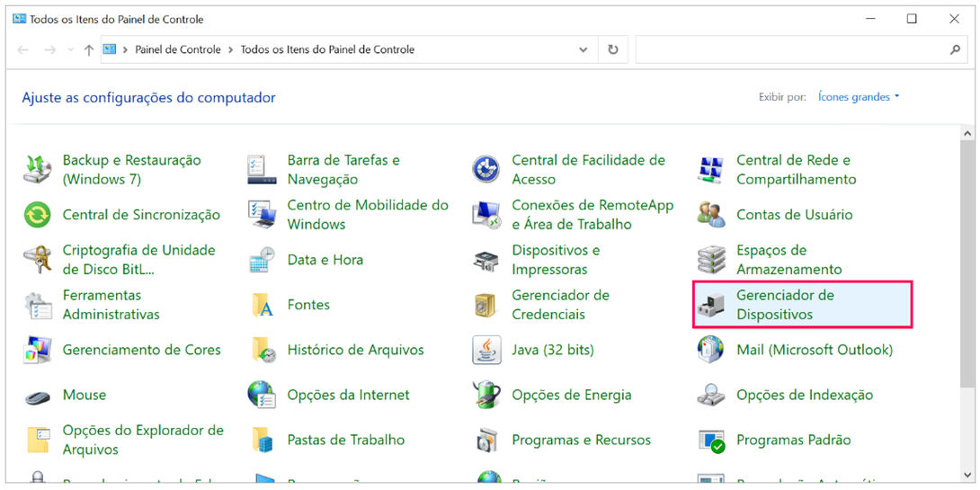
Task: Open Backup e Restauração (Windows 7) icon
Action: (39, 170)
